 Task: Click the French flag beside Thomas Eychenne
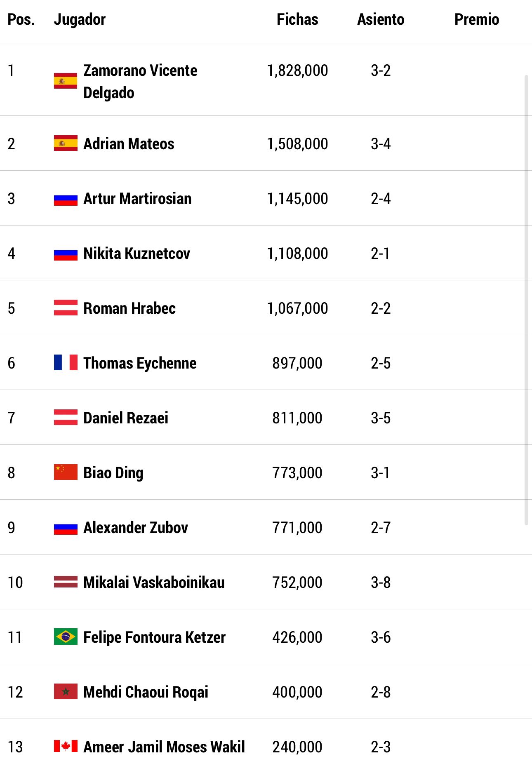(66, 362)
